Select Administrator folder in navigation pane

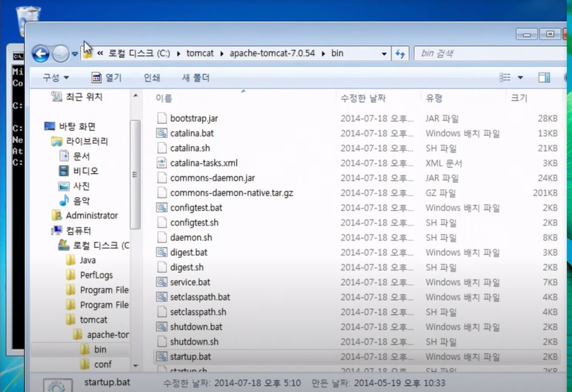pyautogui.click(x=84, y=215)
